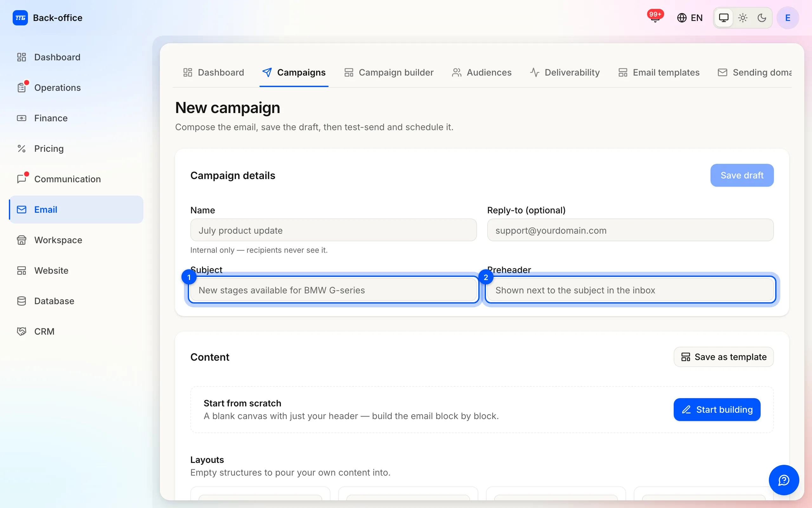Focus the campaign Name input field
The height and width of the screenshot is (508, 812).
click(334, 230)
